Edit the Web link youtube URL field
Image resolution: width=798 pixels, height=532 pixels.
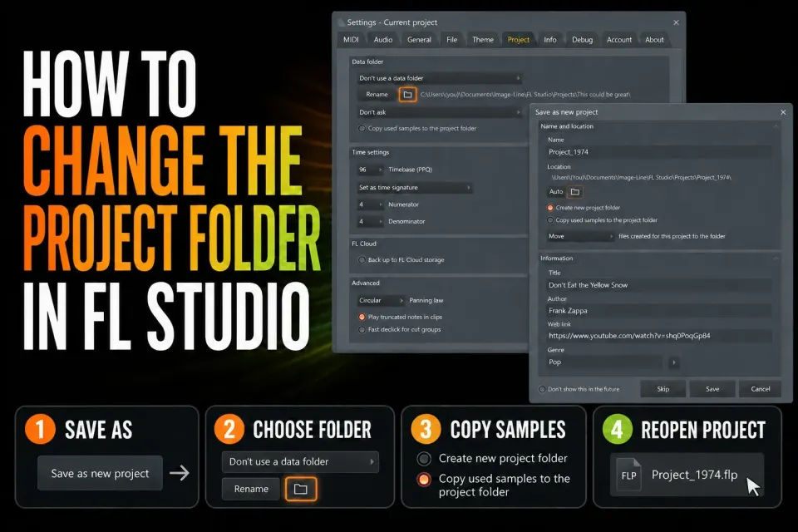[x=659, y=336]
